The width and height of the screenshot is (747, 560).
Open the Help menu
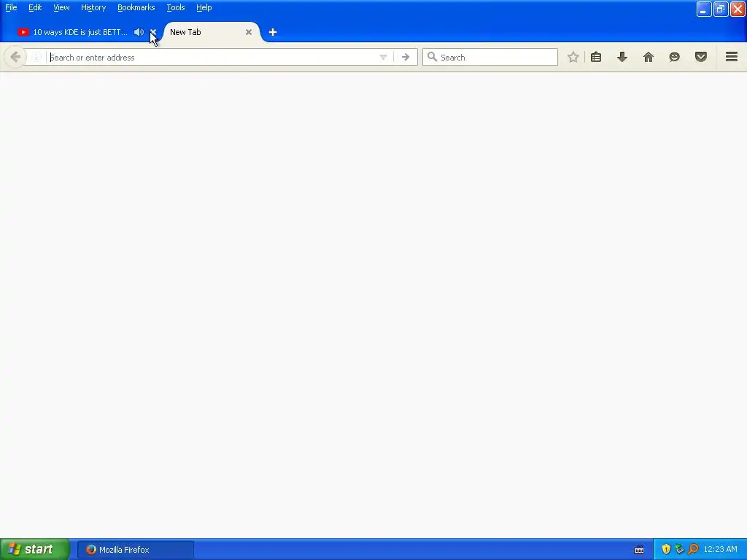coord(204,7)
